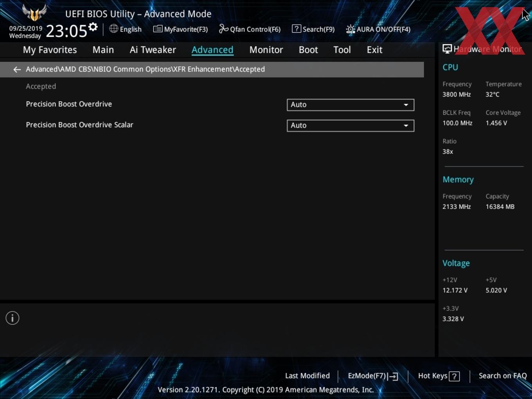Open the Tool tab
The height and width of the screenshot is (399, 532).
tap(342, 50)
